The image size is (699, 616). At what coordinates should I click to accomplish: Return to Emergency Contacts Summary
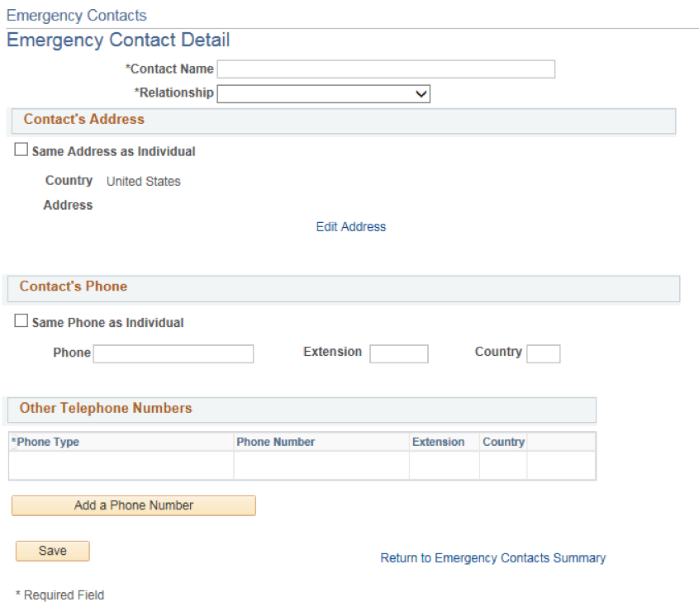tap(493, 558)
